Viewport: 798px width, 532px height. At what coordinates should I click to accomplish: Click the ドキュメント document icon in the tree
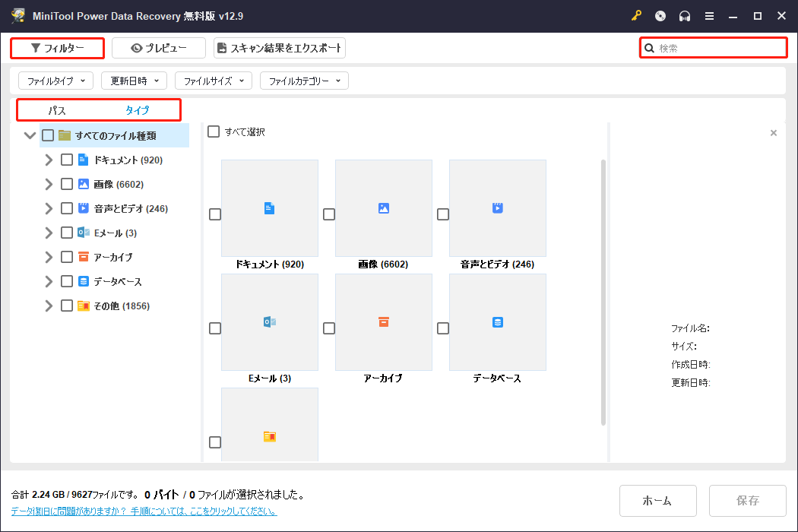coord(83,160)
